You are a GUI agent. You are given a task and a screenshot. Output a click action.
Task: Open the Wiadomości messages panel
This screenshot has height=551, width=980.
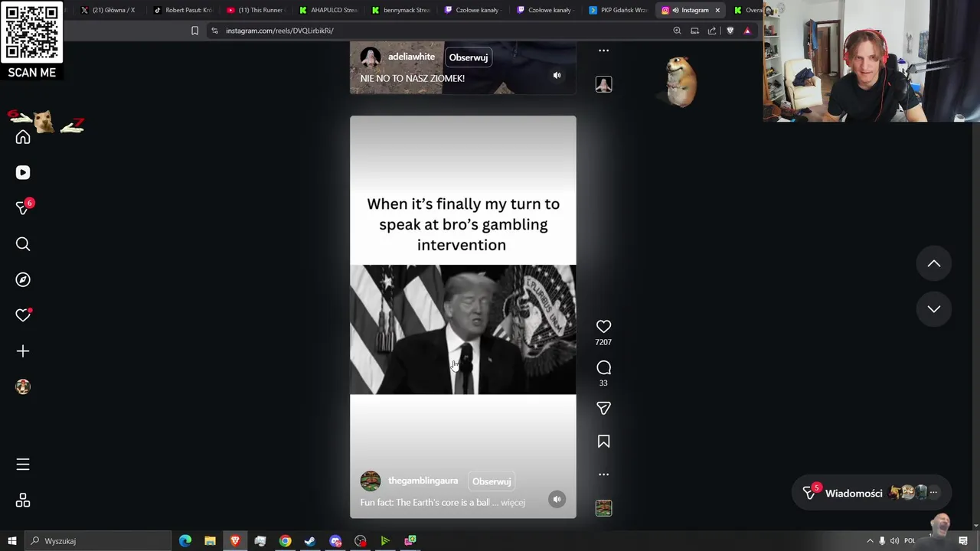coord(870,494)
